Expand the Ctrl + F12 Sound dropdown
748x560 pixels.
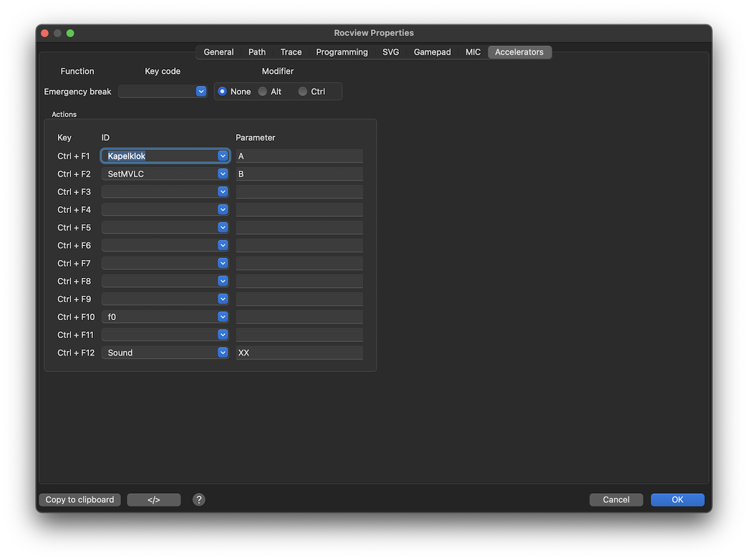[223, 353]
